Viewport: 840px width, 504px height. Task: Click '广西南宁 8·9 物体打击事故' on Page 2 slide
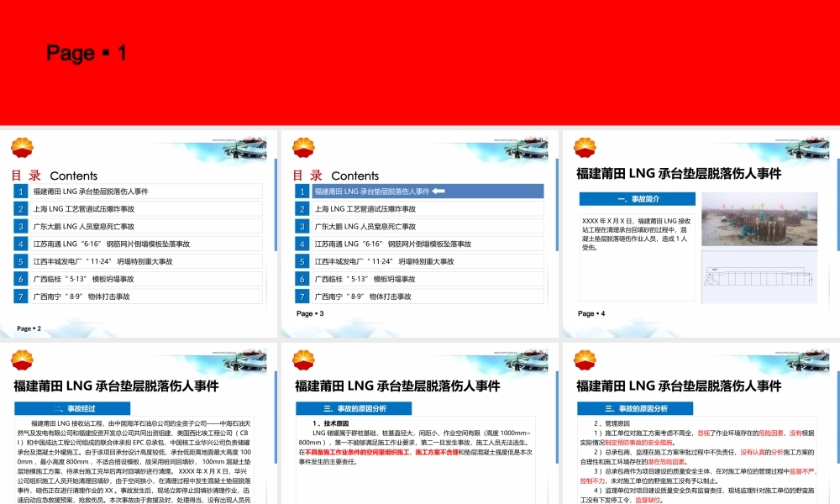point(146,297)
